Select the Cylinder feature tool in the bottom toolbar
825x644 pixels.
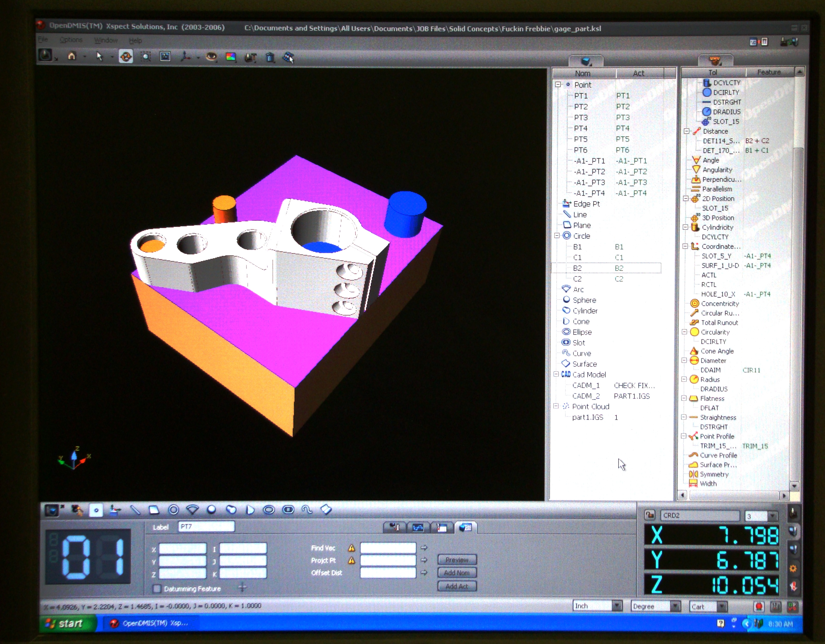(231, 510)
